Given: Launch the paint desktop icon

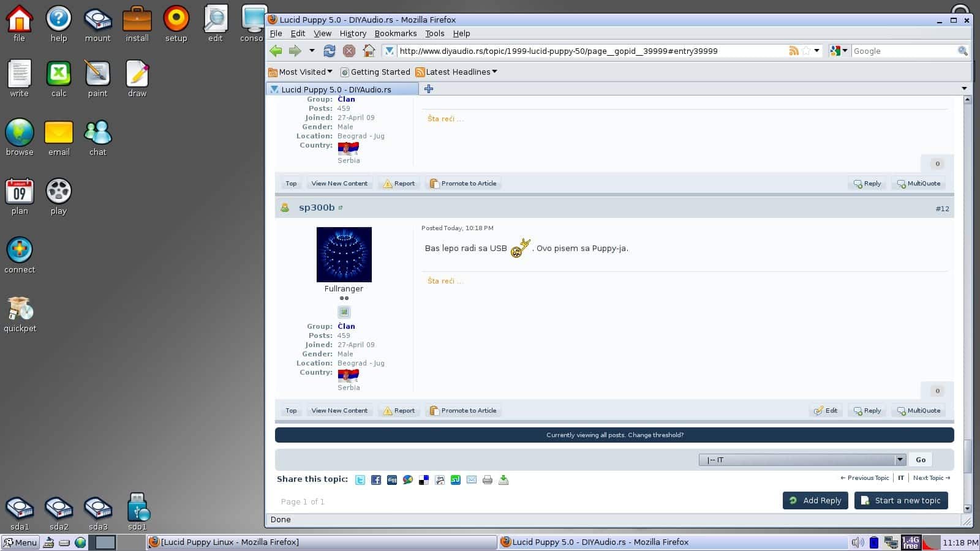Looking at the screenshot, I should pyautogui.click(x=98, y=80).
